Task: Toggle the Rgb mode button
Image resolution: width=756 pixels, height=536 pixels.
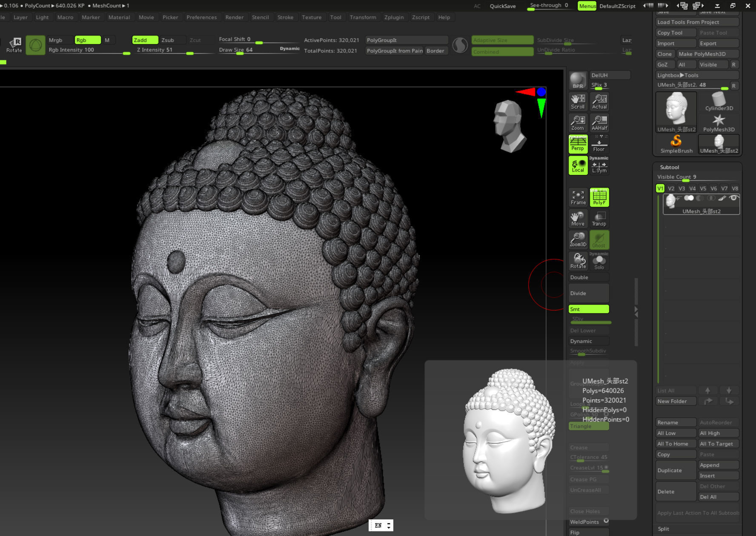Action: 88,40
